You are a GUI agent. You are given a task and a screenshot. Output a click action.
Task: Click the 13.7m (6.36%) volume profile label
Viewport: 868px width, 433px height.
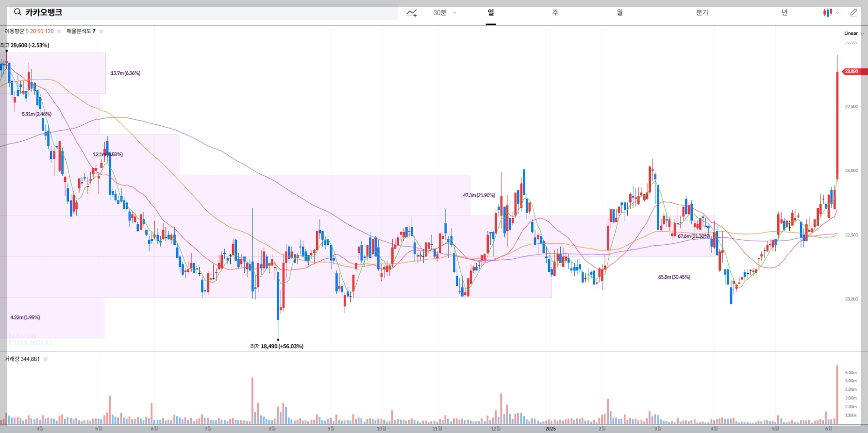pos(125,73)
